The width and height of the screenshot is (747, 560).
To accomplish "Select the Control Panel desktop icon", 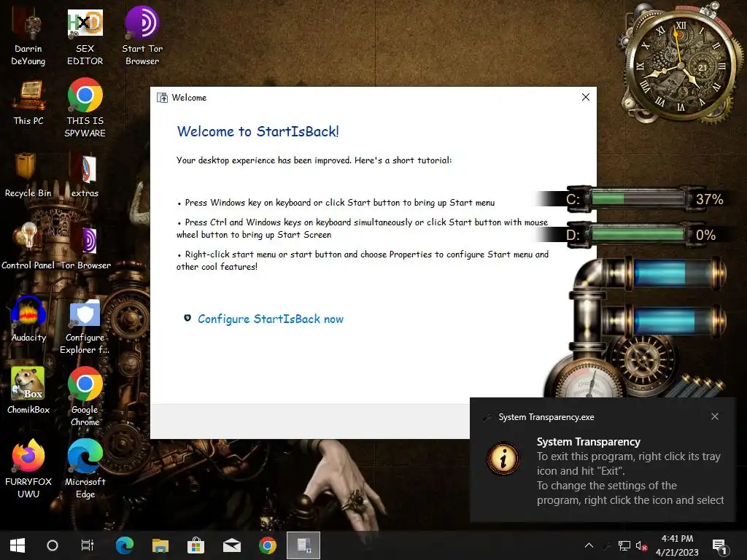I will tap(28, 246).
